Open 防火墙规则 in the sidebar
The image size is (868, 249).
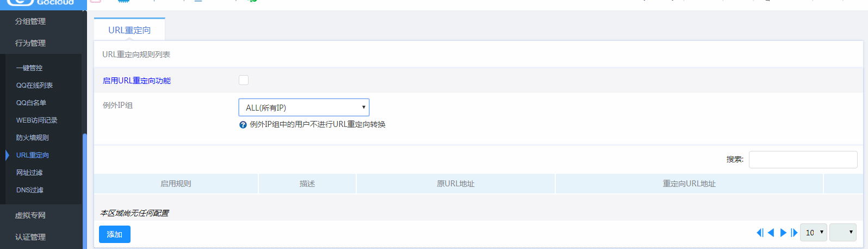coord(33,138)
